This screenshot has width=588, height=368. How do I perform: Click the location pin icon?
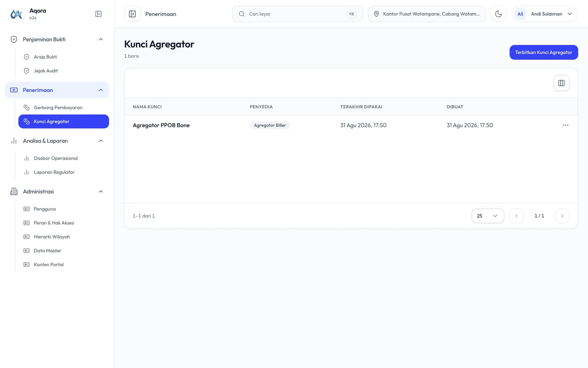(376, 14)
